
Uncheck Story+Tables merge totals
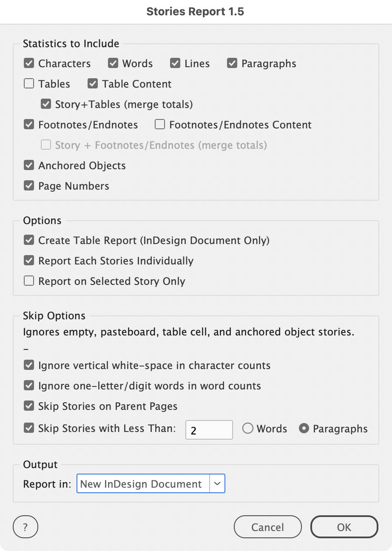46,104
